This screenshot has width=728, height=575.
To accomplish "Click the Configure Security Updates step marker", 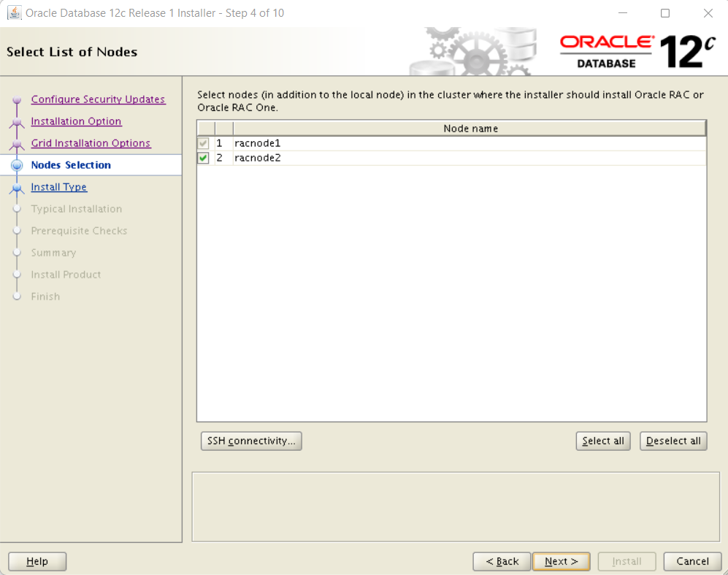I will pos(17,99).
